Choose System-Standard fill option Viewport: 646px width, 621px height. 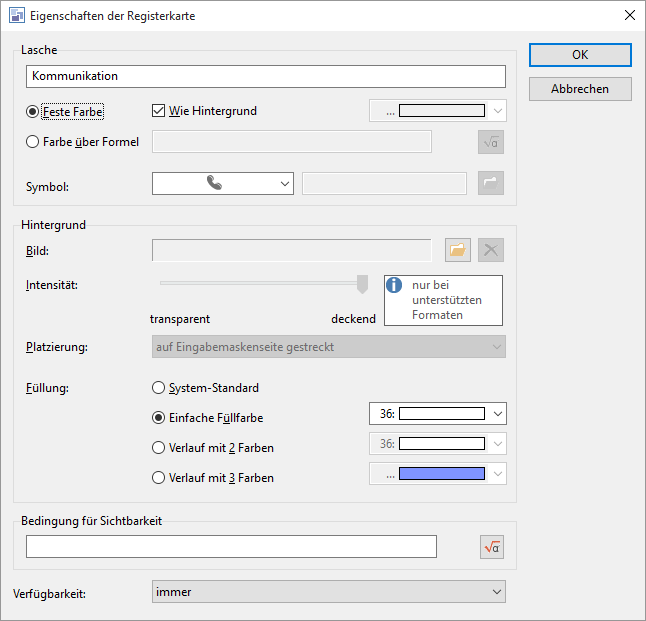(158, 387)
